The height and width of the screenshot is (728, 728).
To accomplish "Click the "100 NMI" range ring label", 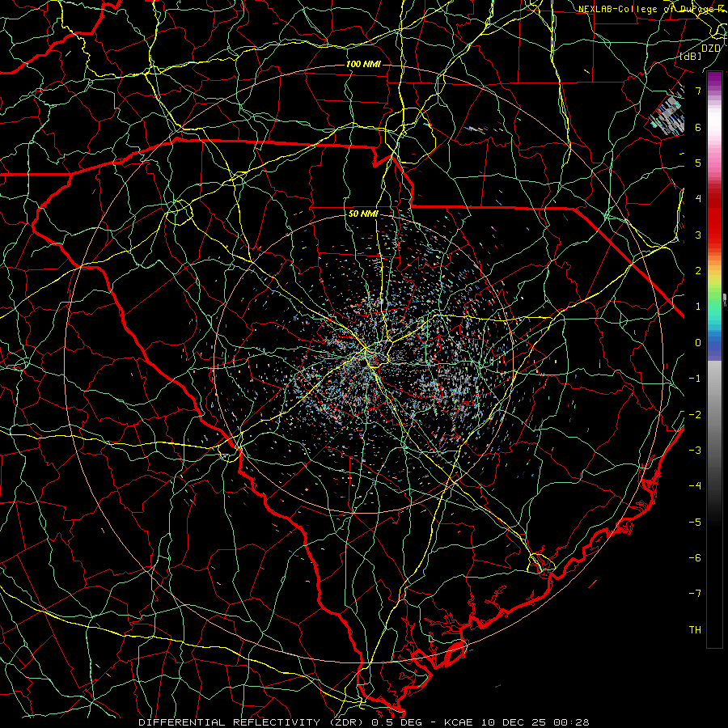I will (363, 64).
